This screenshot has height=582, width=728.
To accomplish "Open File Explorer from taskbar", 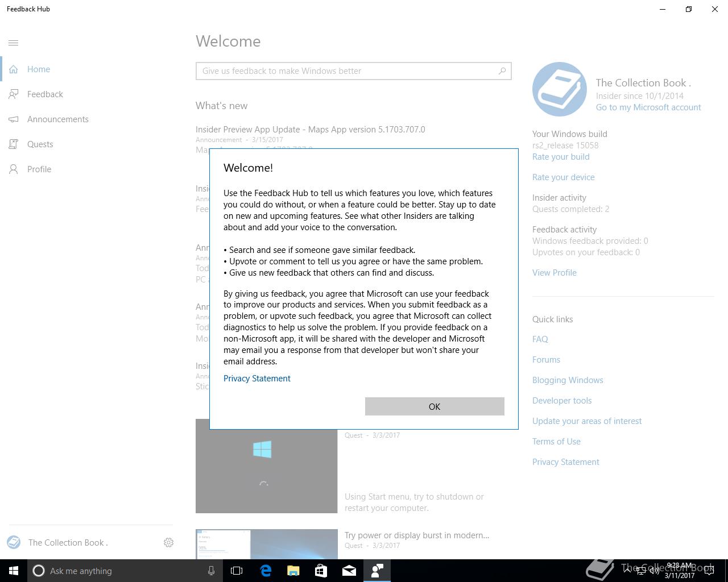I will click(293, 571).
